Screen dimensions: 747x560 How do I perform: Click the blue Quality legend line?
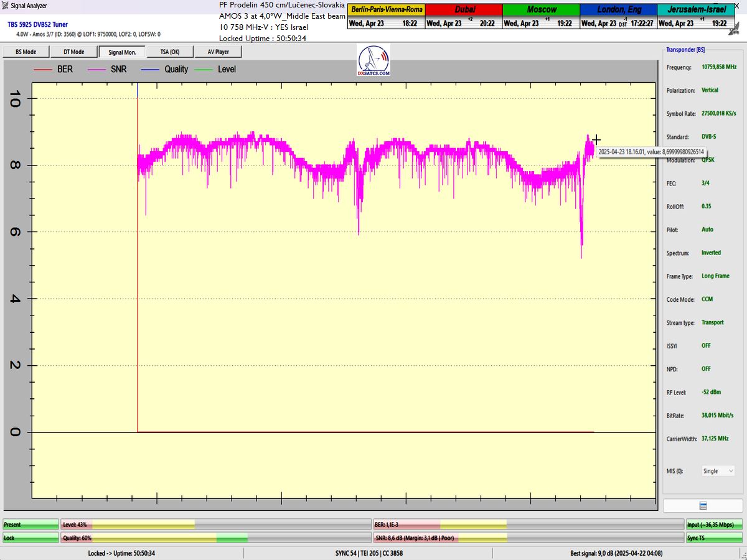(151, 70)
